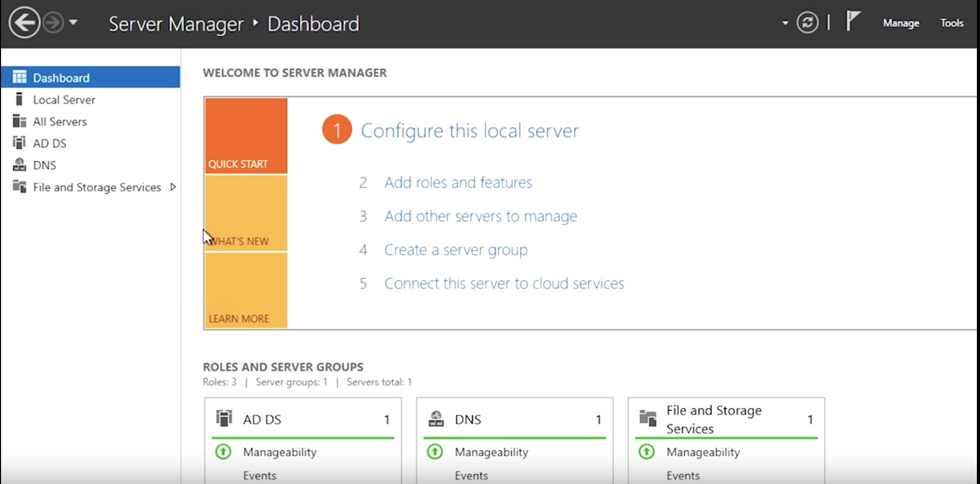The image size is (980, 484).
Task: Click the File and Storage Services sidebar icon
Action: pos(19,186)
